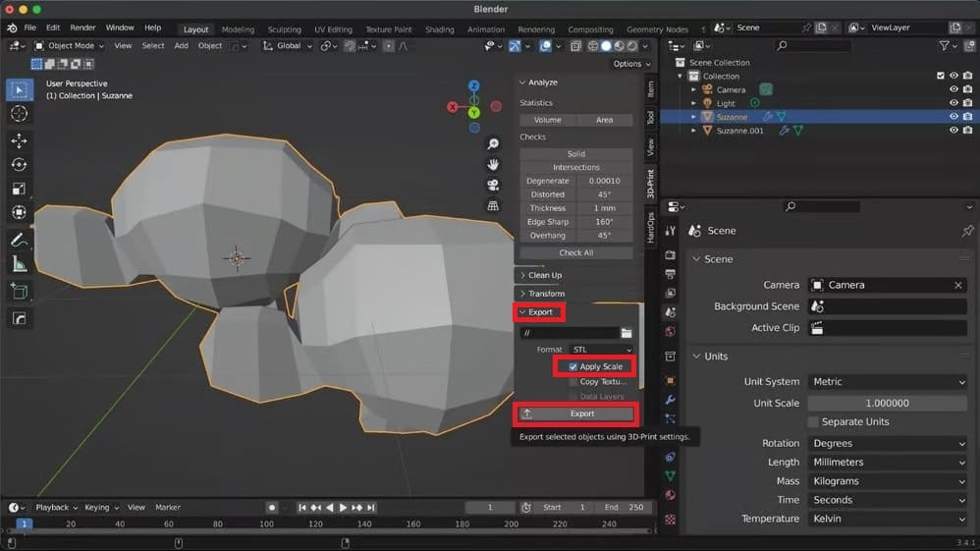Select the Measure tool
Image resolution: width=980 pixels, height=551 pixels.
20,264
